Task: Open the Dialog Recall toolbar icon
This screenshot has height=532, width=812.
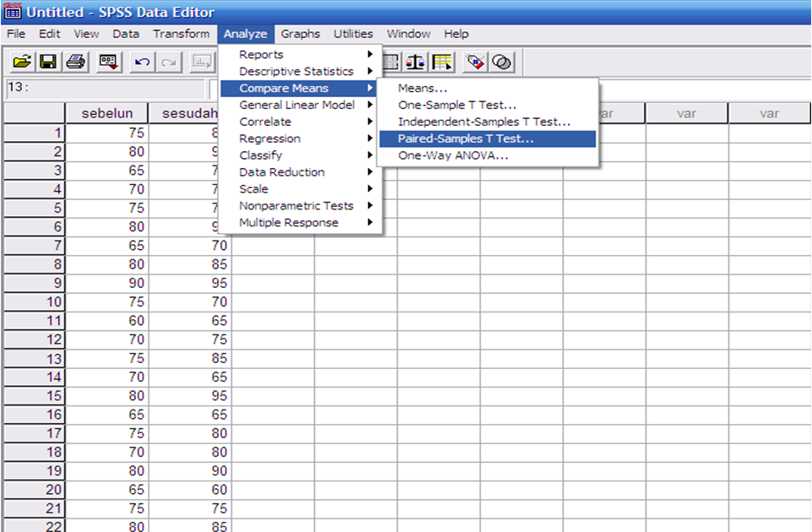Action: 109,62
